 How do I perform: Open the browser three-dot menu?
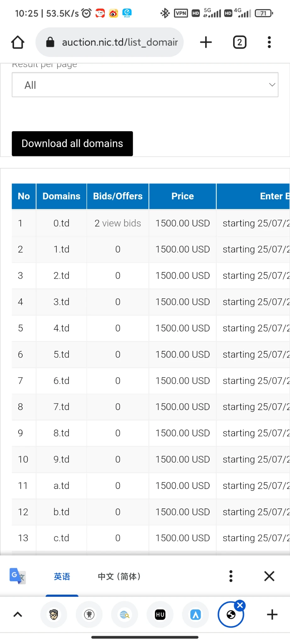click(269, 42)
